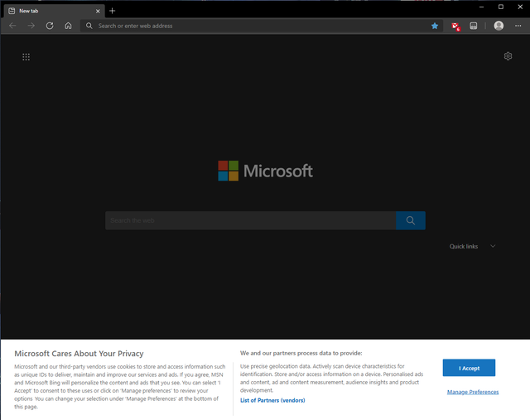The width and height of the screenshot is (530, 420).
Task: Go back using the back arrow
Action: [x=12, y=26]
